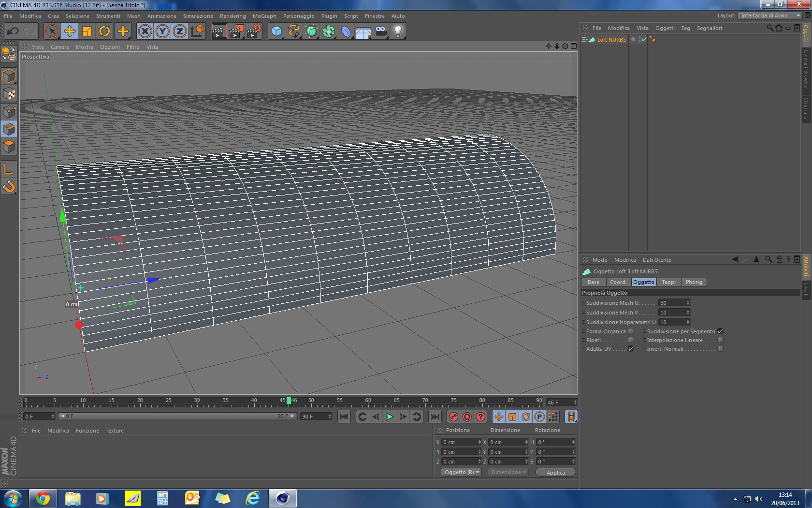Open the MoGraph menu
812x508 pixels.
pyautogui.click(x=264, y=16)
